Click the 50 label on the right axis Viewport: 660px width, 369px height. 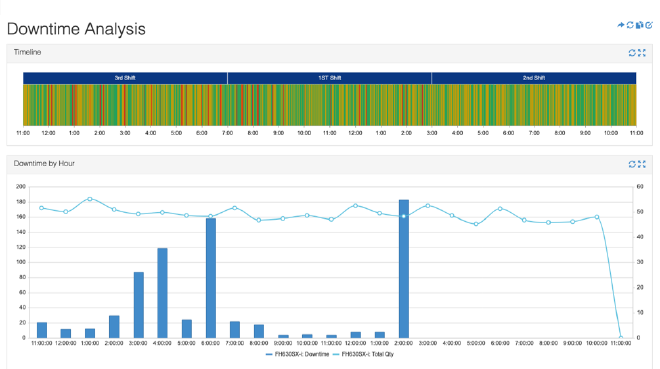pyautogui.click(x=640, y=212)
